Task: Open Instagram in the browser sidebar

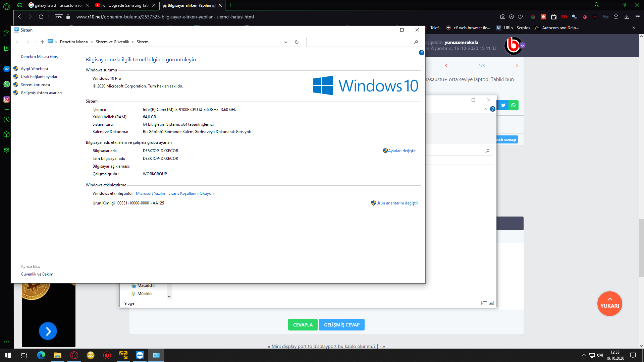Action: tap(6, 99)
